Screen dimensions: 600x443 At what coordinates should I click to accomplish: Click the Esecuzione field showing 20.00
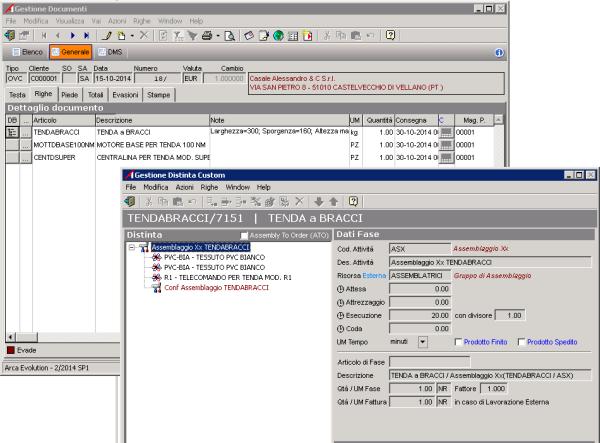point(420,316)
